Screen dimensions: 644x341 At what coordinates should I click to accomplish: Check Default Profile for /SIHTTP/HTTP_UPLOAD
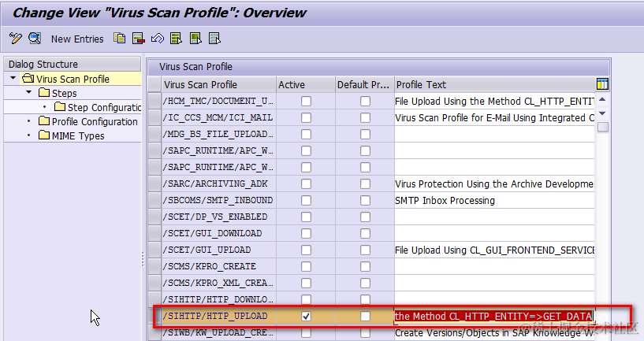[x=365, y=316]
